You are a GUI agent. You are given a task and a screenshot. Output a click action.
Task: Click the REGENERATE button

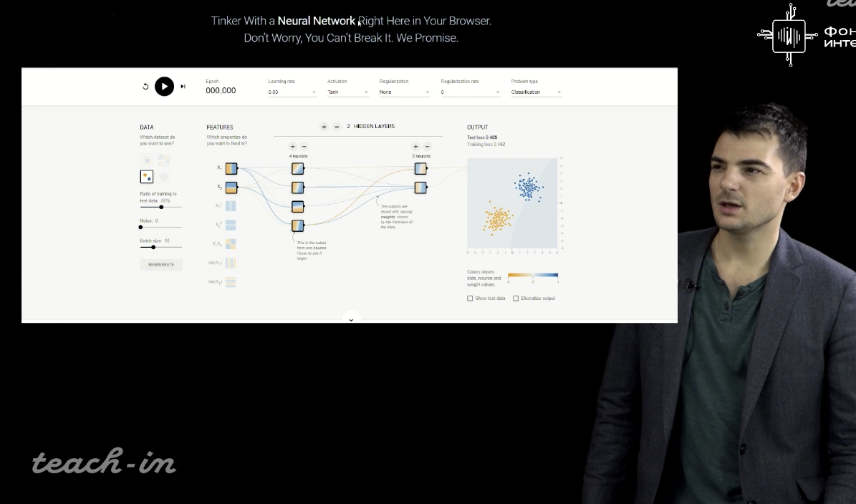click(161, 265)
